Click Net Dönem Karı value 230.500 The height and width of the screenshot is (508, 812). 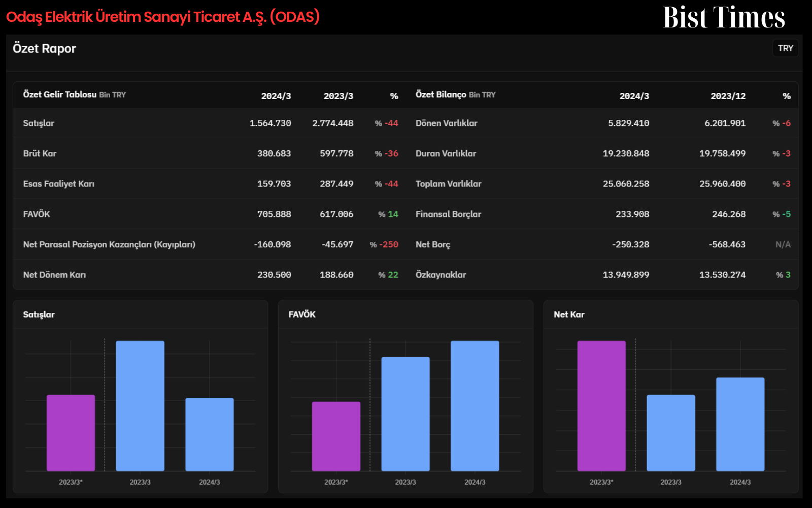pyautogui.click(x=274, y=275)
